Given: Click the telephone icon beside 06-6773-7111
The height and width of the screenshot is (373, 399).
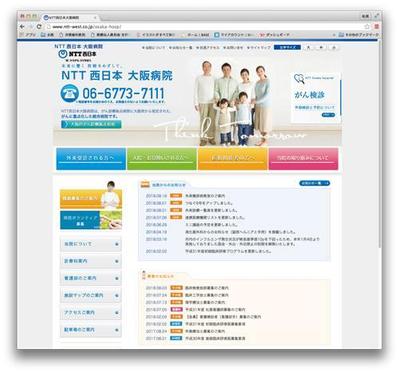Looking at the screenshot, I should click(70, 93).
